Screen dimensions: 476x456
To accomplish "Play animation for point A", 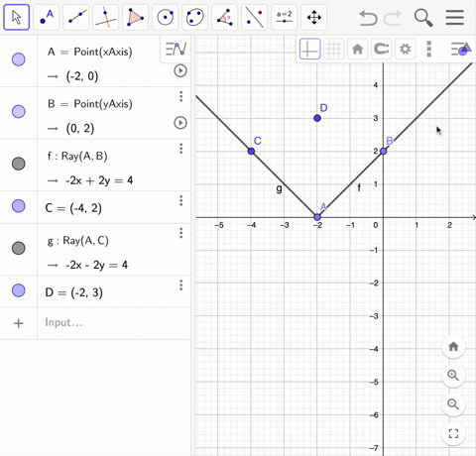I will [x=180, y=70].
